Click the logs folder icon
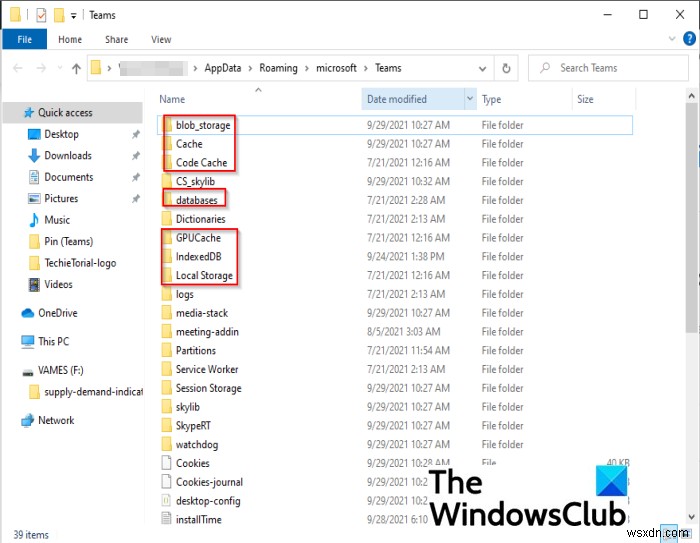 click(167, 294)
